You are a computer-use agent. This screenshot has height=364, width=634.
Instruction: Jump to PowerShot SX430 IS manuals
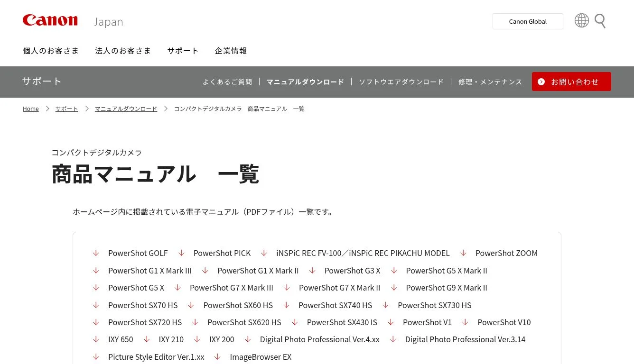[342, 322]
